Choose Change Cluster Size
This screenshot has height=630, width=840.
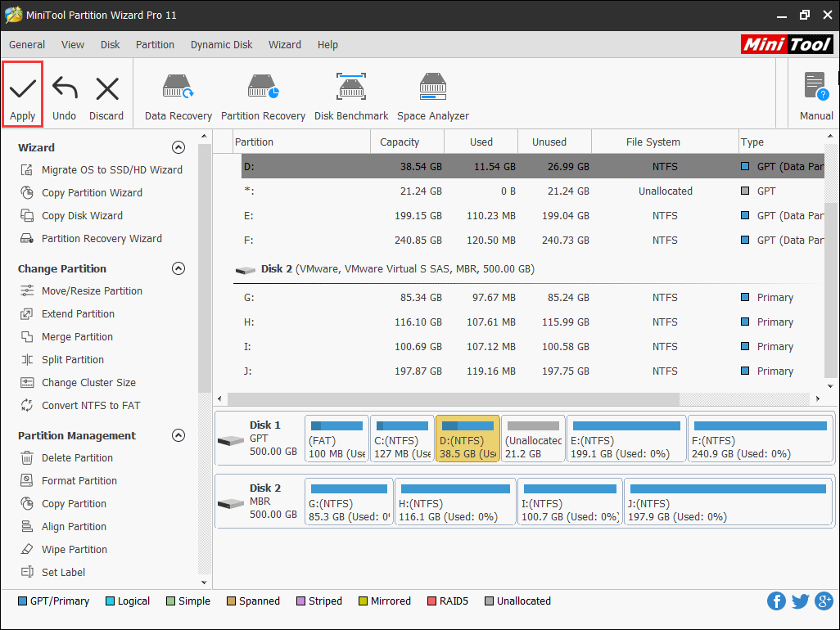79,383
